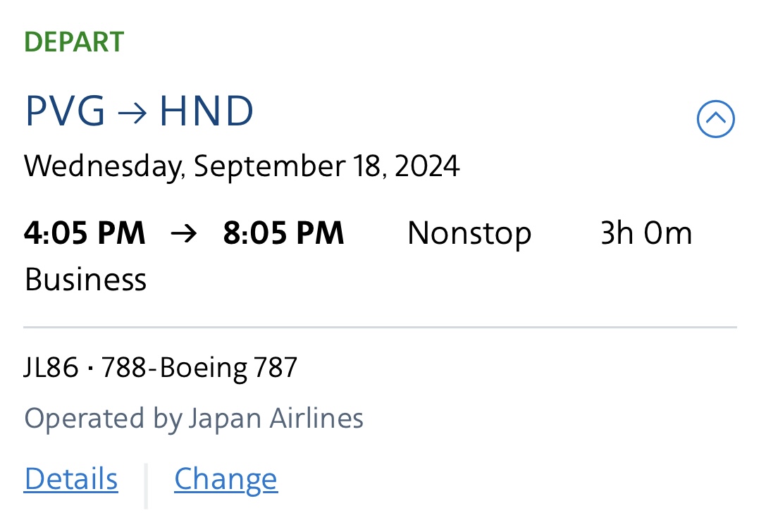
Task: Click the Business cabin class text
Action: click(85, 280)
